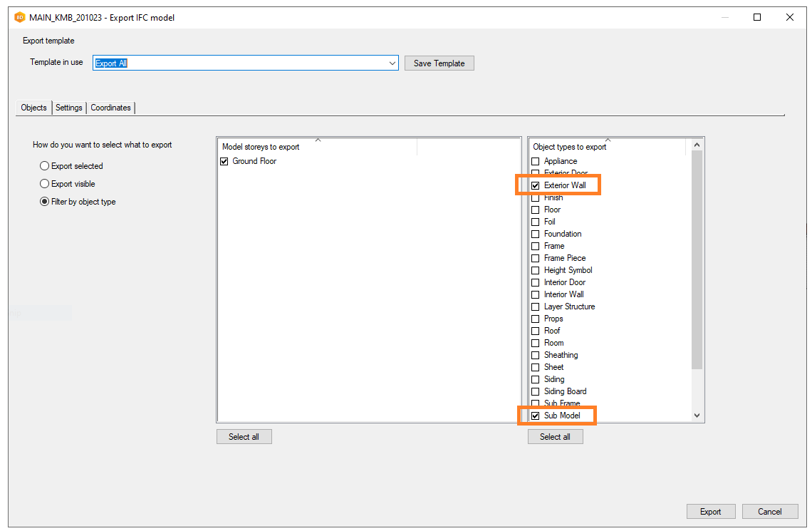Choose the Export selected radio option
Screen dimensions: 812x531
tap(45, 166)
